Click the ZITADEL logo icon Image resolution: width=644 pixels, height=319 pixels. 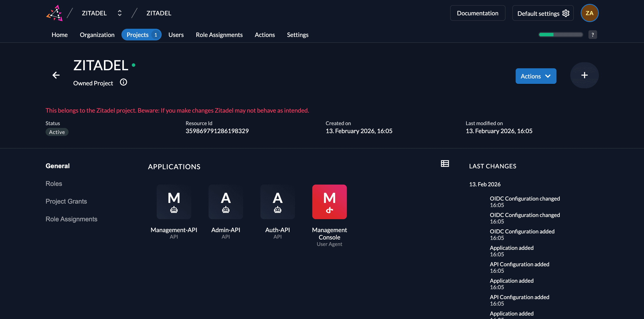click(54, 13)
